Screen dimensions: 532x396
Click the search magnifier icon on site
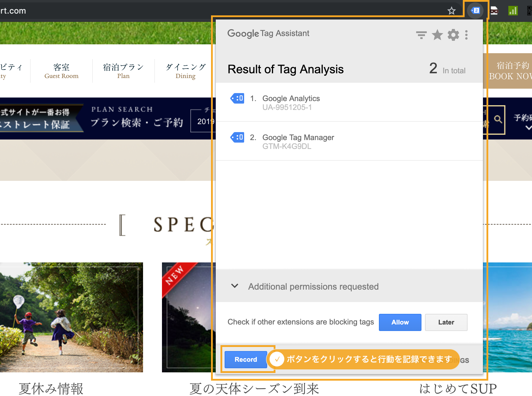tap(498, 119)
